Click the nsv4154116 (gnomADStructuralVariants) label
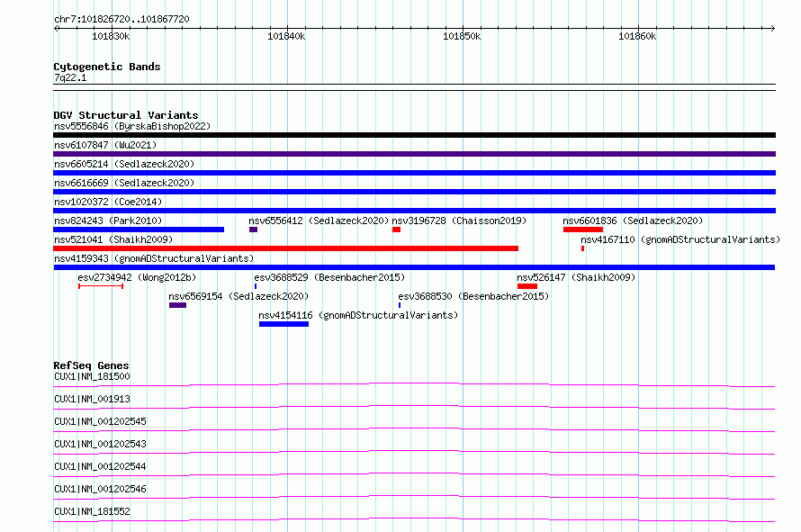 tap(358, 315)
